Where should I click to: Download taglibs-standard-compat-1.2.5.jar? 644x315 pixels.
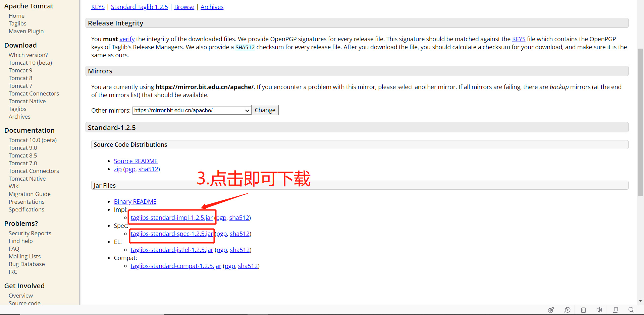(x=176, y=266)
